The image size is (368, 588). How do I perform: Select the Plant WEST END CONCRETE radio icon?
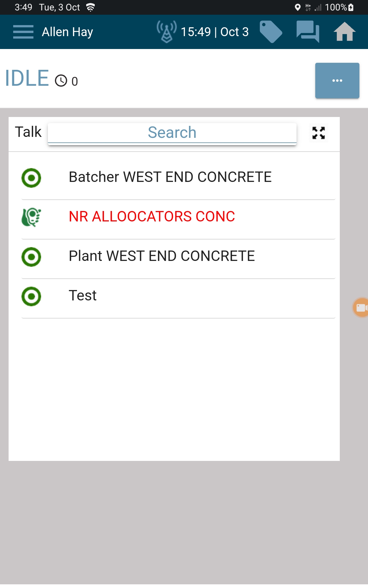coord(31,257)
